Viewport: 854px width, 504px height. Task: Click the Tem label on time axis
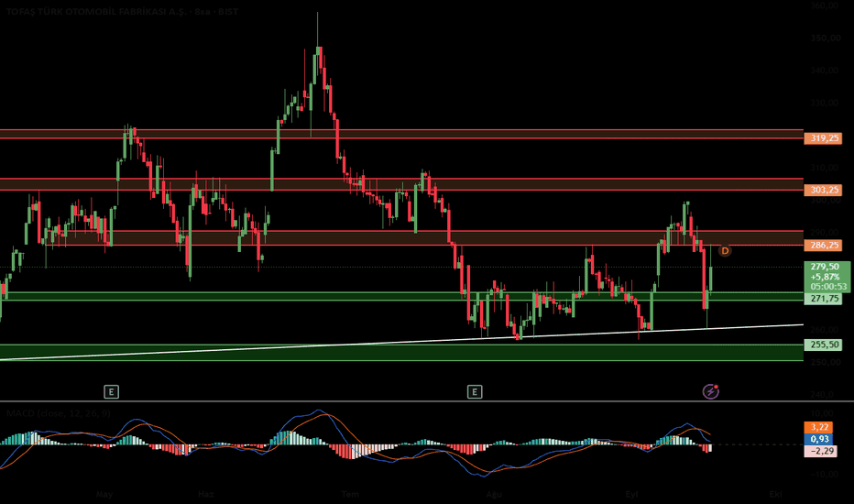tap(350, 494)
